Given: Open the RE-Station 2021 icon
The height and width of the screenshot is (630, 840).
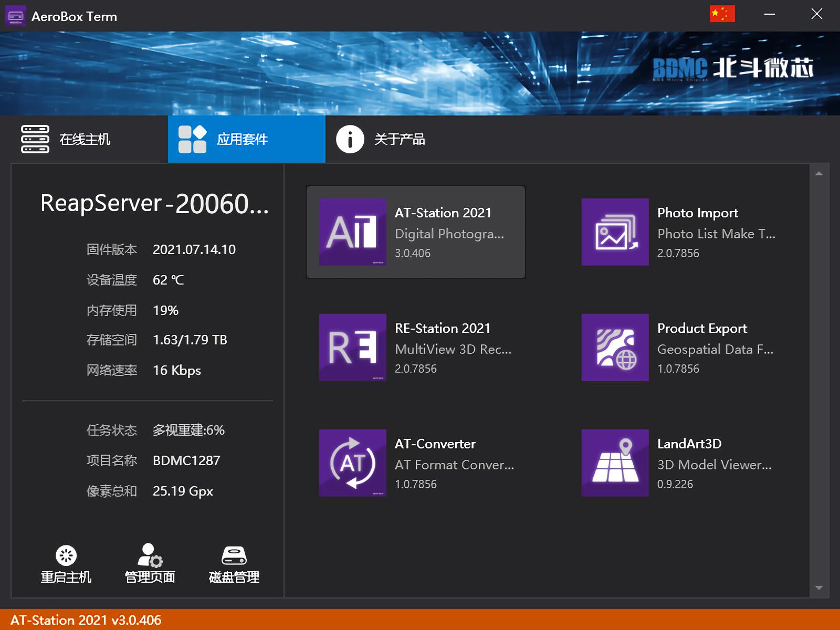Looking at the screenshot, I should point(352,348).
